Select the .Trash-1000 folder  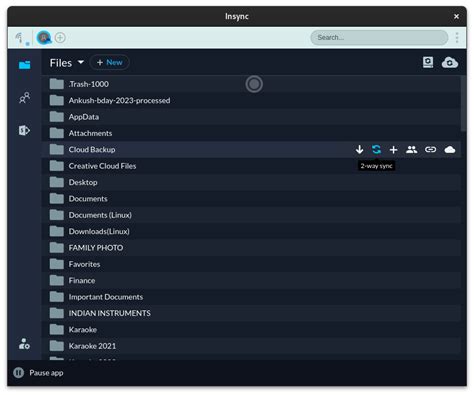click(251, 84)
